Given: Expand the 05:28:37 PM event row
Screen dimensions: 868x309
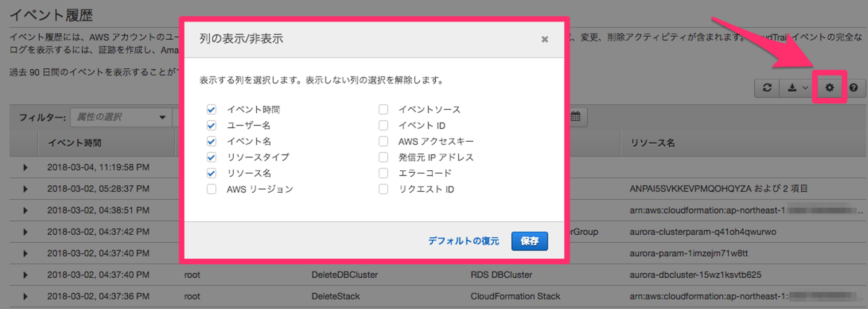Looking at the screenshot, I should [x=25, y=189].
